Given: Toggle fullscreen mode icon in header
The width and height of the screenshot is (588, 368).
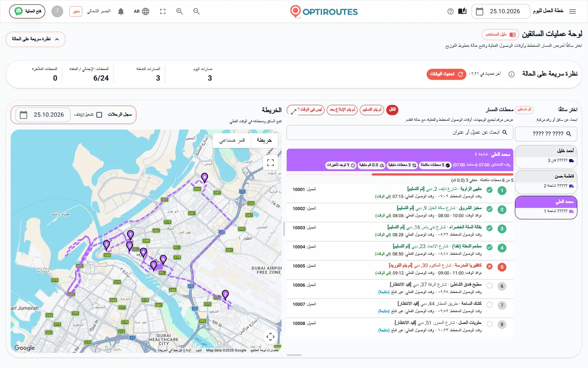Looking at the screenshot, I should point(163,11).
